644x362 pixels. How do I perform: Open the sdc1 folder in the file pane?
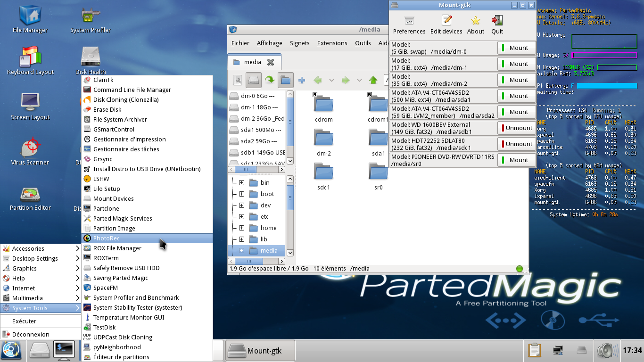[x=324, y=171]
